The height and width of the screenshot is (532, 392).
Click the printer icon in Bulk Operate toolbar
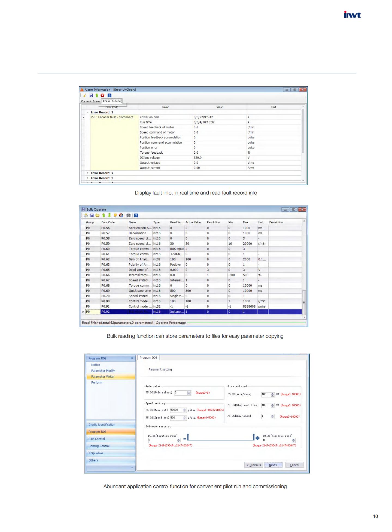[x=129, y=215]
